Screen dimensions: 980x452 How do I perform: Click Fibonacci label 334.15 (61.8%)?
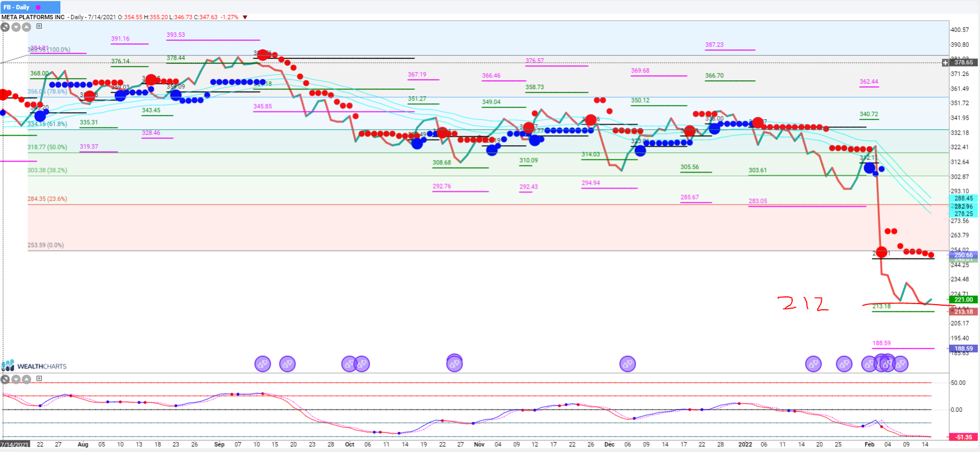tap(47, 124)
